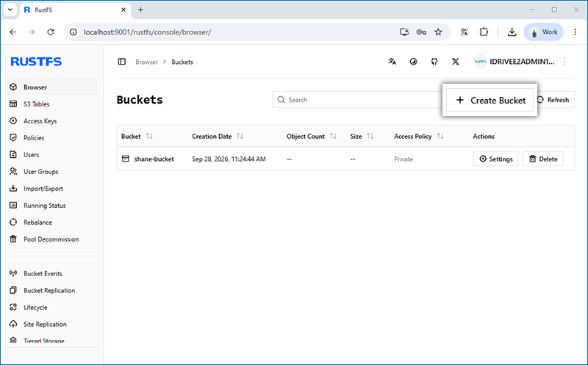This screenshot has width=588, height=365.
Task: Expand the tab search chevron
Action: click(10, 10)
